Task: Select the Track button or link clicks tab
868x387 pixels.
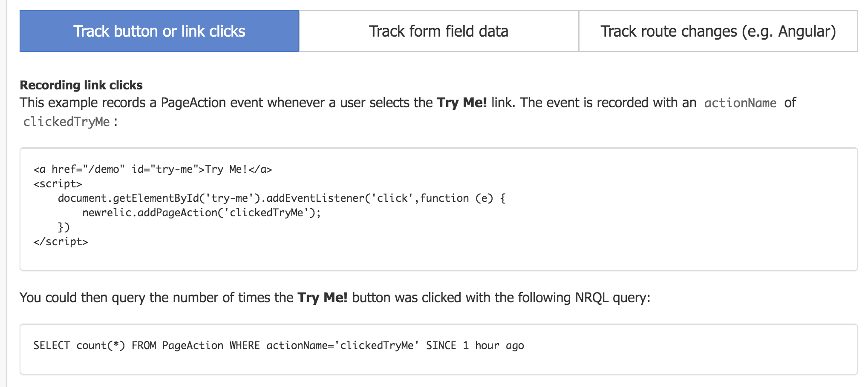Action: pos(159,31)
